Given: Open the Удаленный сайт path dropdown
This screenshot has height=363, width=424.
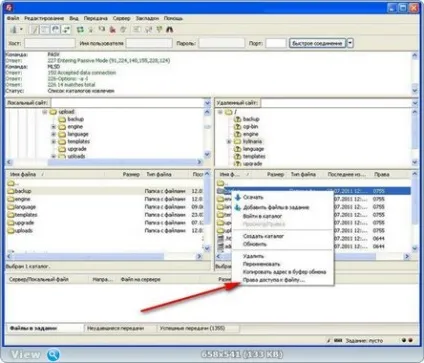Looking at the screenshot, I should pyautogui.click(x=415, y=103).
